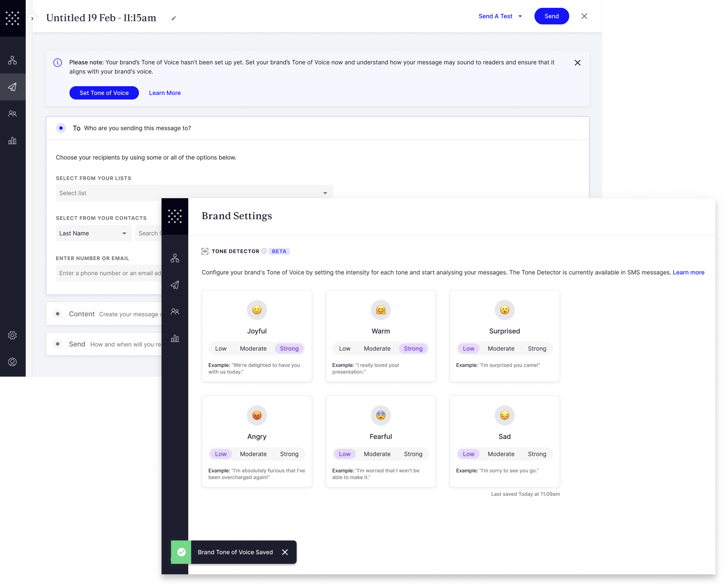Set Angry tone intensity to Moderate
The height and width of the screenshot is (588, 728).
[x=253, y=454]
